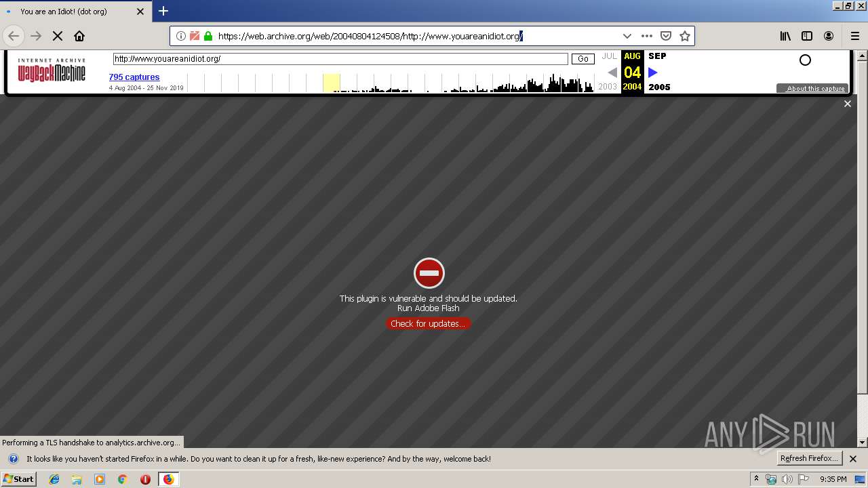The image size is (868, 488).
Task: Open the Firefox hamburger menu
Action: (x=855, y=36)
